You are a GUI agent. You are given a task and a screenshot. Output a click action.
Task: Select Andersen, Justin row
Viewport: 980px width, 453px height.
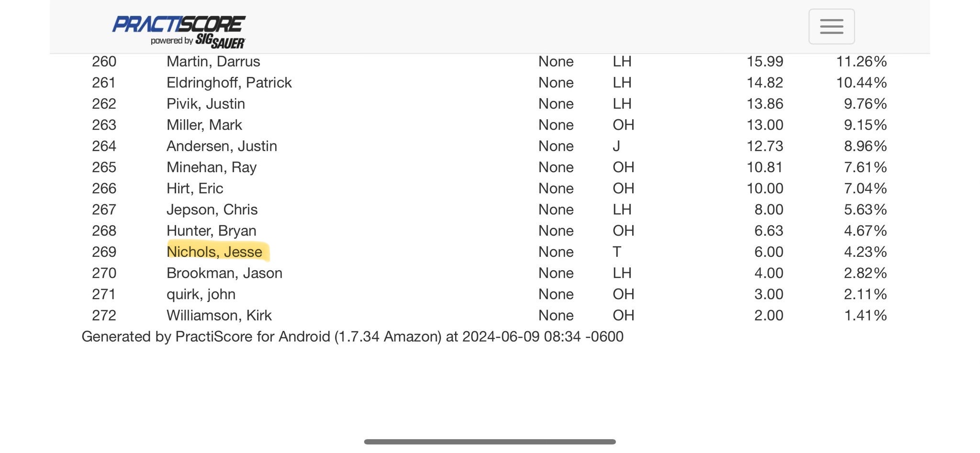coord(489,146)
